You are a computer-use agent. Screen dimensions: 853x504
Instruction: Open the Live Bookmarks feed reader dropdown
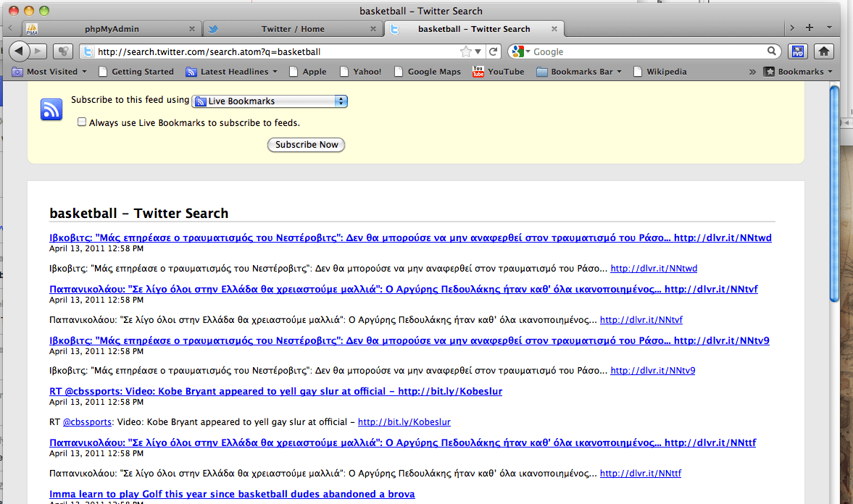click(269, 101)
